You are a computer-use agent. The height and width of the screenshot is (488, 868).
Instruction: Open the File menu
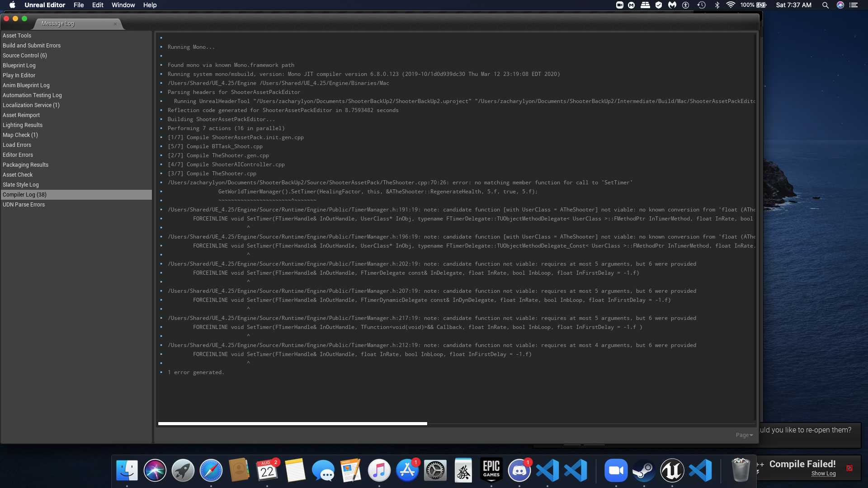(79, 5)
